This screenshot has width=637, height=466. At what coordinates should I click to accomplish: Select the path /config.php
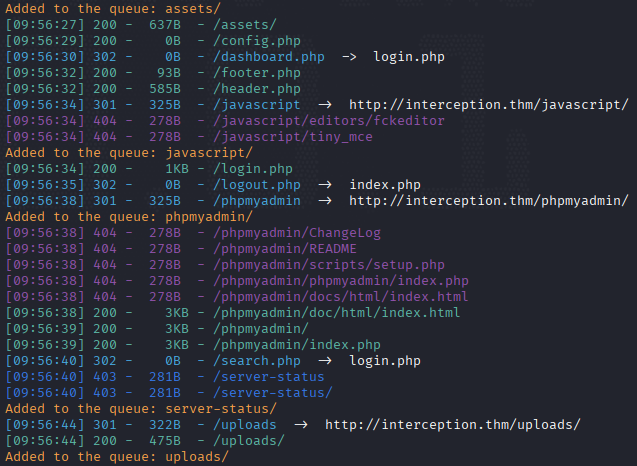pyautogui.click(x=257, y=41)
